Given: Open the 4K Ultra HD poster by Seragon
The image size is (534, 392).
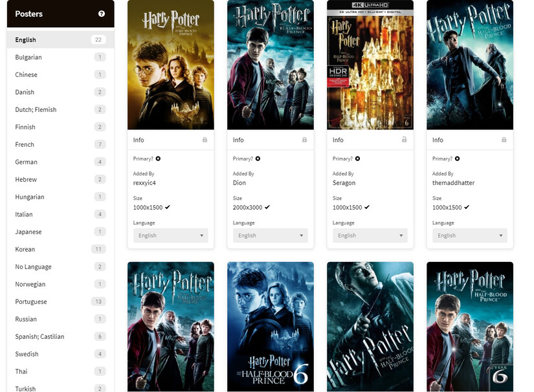Looking at the screenshot, I should point(370,65).
